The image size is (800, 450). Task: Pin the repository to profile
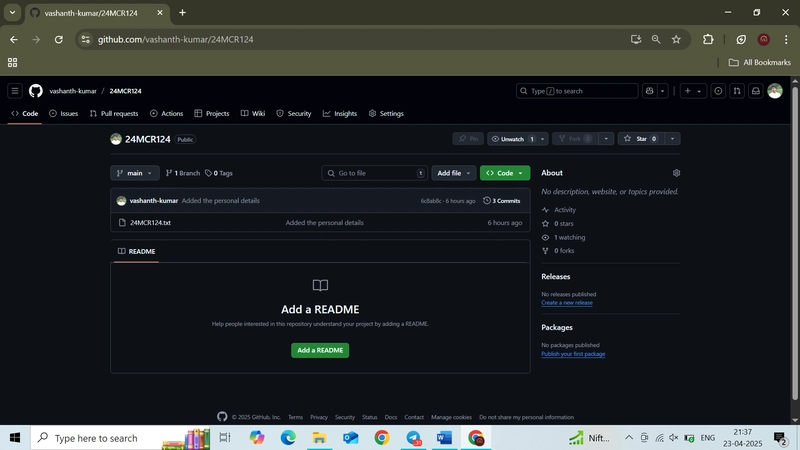click(468, 139)
